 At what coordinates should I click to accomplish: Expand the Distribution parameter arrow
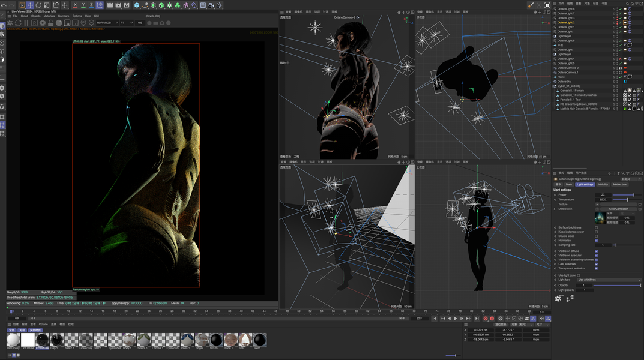[555, 209]
